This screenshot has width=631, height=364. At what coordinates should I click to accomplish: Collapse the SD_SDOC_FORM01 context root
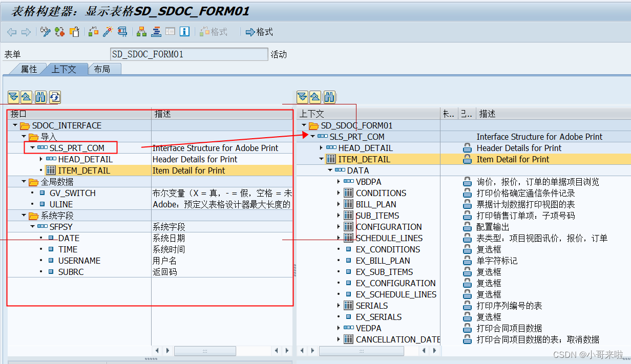pyautogui.click(x=304, y=125)
